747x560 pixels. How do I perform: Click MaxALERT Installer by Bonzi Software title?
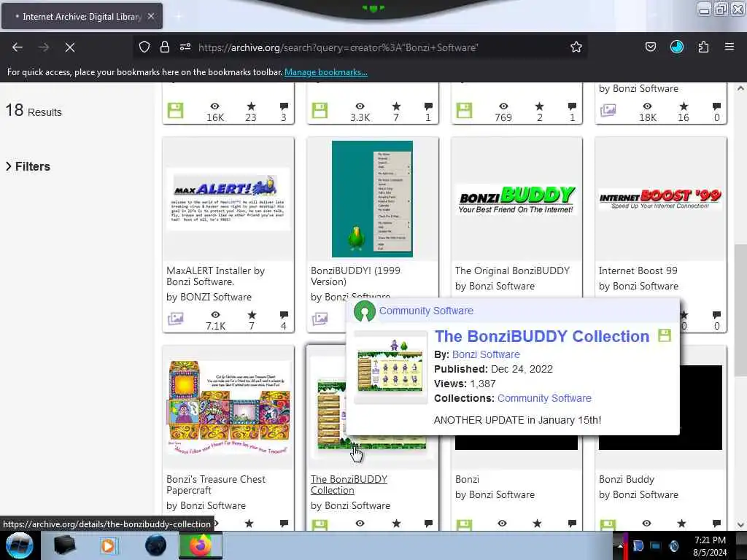coord(215,276)
